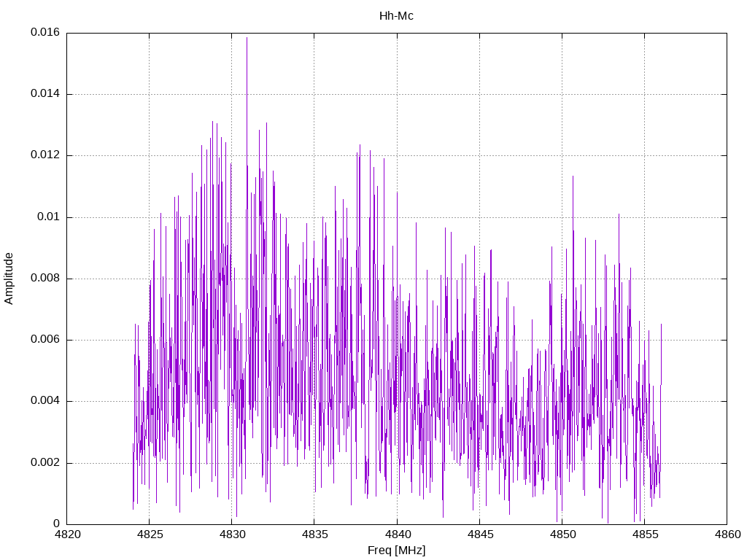Click the y-axis tick label 0.016
This screenshot has height=560, width=747.
(x=45, y=32)
